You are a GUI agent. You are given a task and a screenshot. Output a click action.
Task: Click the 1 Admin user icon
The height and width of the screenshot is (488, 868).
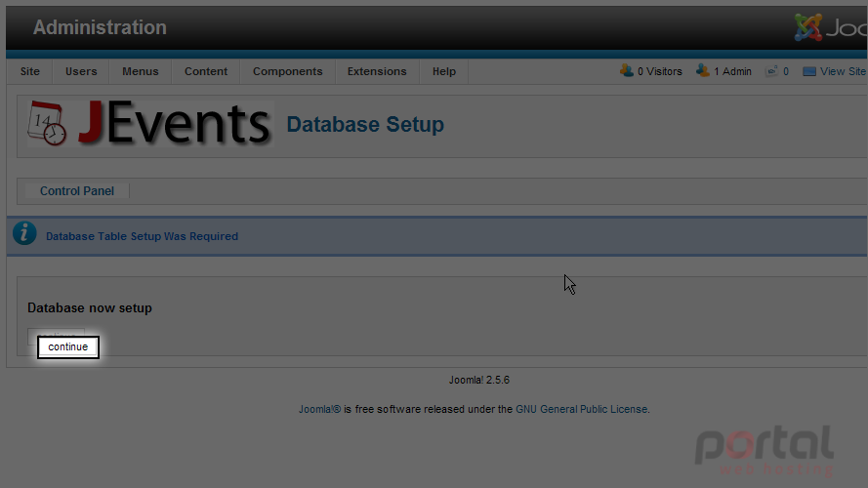[702, 71]
